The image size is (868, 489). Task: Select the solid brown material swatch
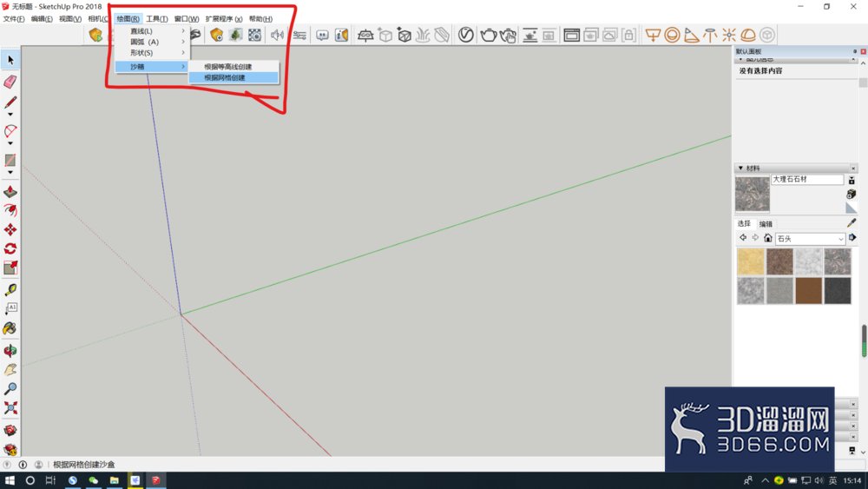coord(808,290)
